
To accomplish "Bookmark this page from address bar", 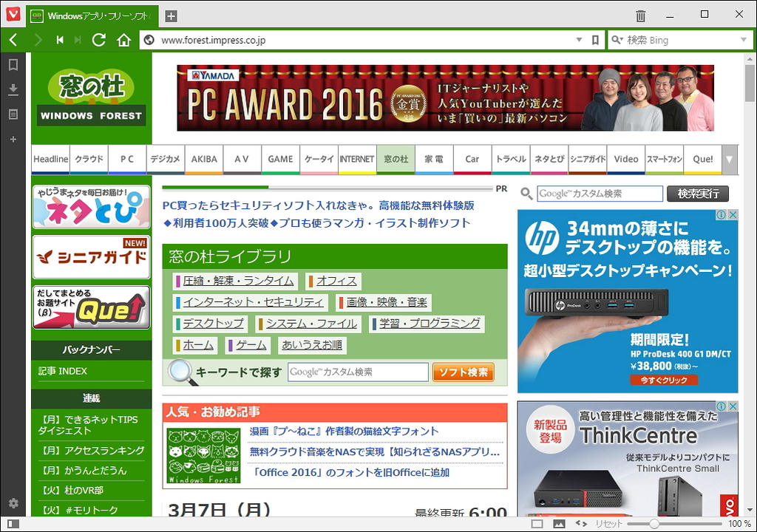I will [595, 40].
